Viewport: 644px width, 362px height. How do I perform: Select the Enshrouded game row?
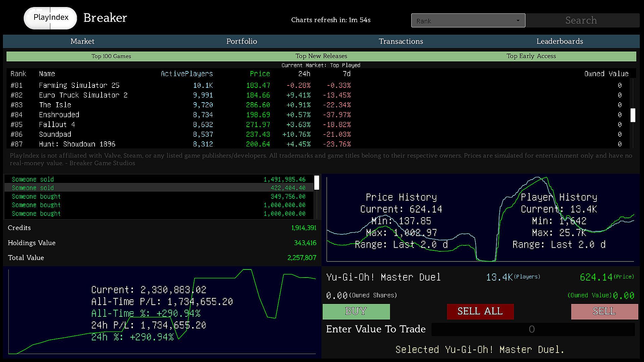click(319, 115)
